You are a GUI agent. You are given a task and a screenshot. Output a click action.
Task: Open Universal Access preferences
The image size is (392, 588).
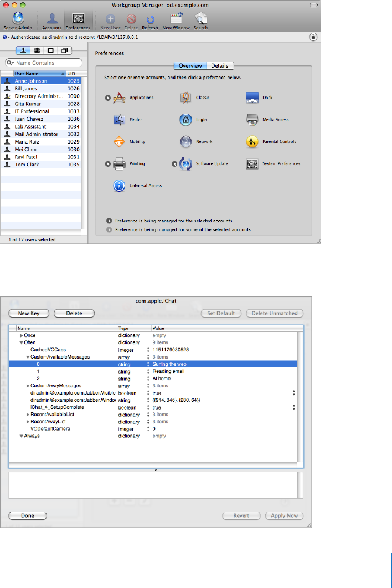point(119,186)
